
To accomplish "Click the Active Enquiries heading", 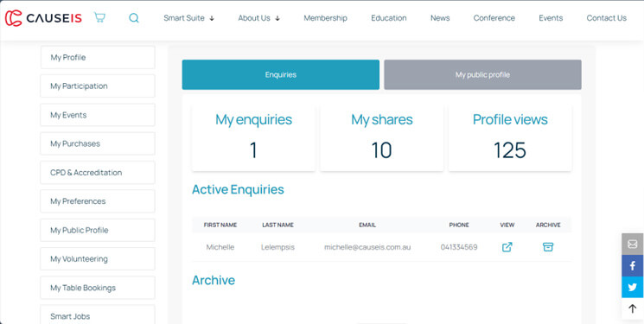I will click(238, 189).
